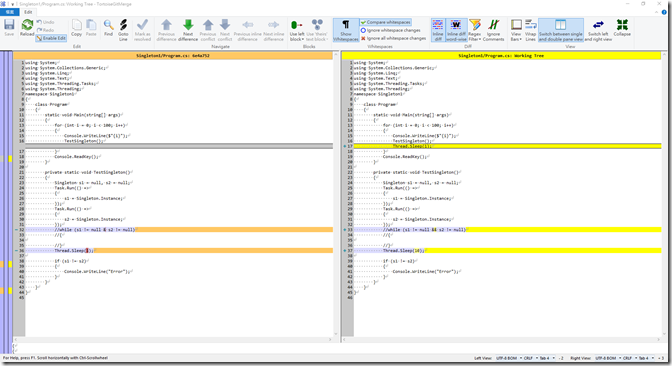This screenshot has height=366, width=672.
Task: Reload the compared files
Action: [x=27, y=28]
